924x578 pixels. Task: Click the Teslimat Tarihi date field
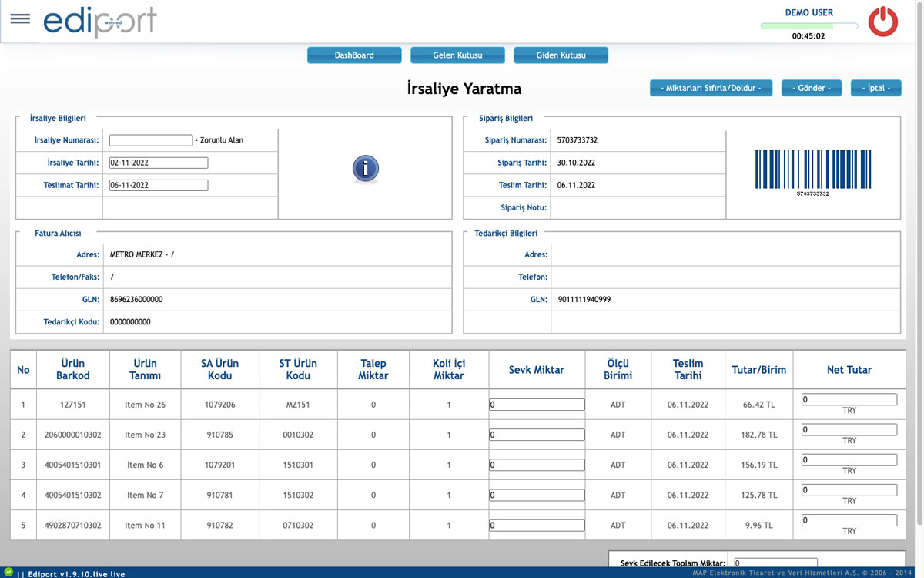pos(159,185)
